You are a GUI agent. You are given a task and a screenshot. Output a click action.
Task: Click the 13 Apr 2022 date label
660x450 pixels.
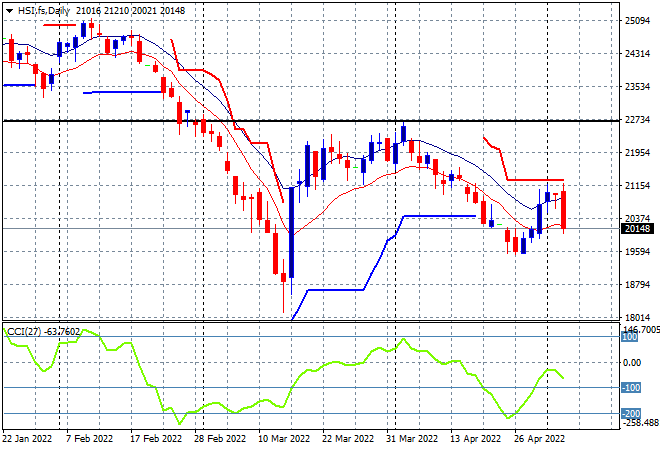pyautogui.click(x=476, y=439)
